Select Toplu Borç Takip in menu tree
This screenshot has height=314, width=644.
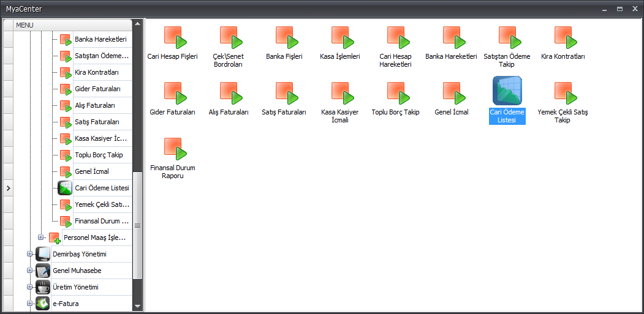coord(99,155)
